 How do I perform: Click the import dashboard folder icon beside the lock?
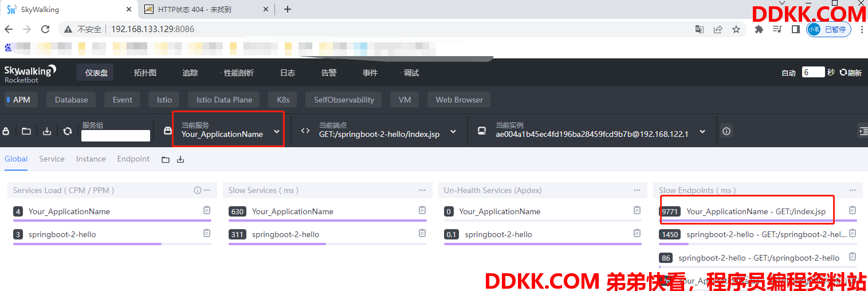point(26,131)
